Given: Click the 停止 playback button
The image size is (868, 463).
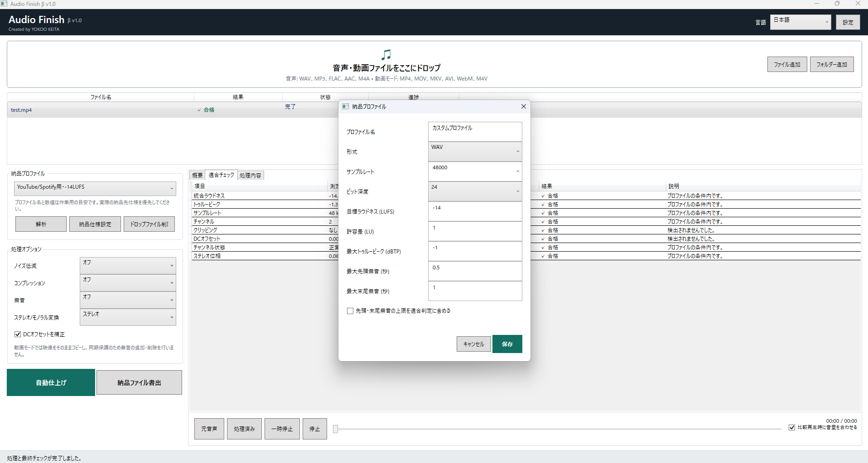Looking at the screenshot, I should pos(314,429).
